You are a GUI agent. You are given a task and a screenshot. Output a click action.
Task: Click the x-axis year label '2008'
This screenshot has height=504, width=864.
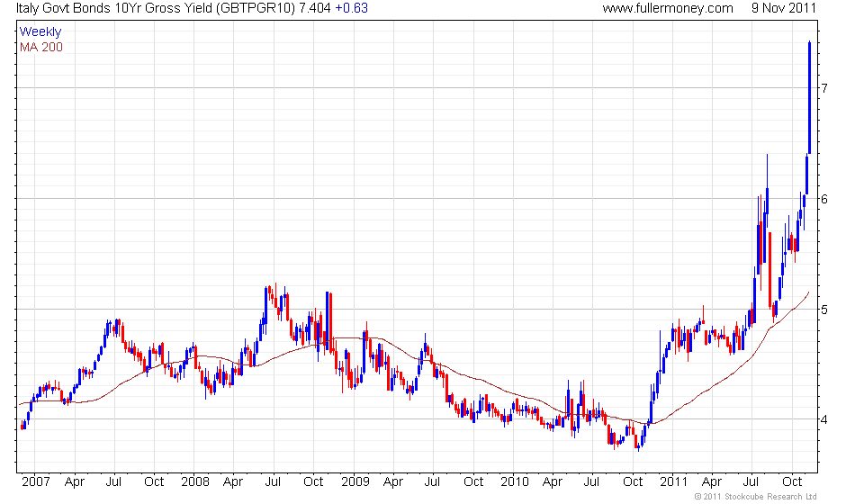pyautogui.click(x=195, y=482)
